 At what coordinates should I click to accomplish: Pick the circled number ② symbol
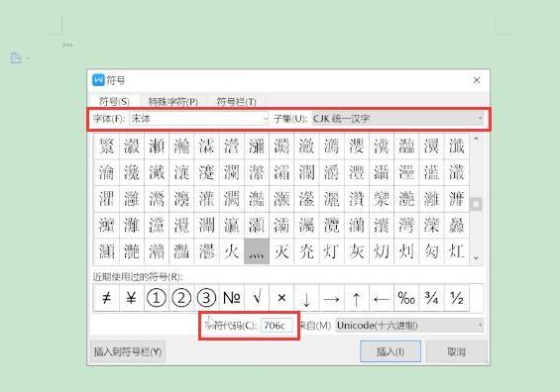click(x=181, y=298)
